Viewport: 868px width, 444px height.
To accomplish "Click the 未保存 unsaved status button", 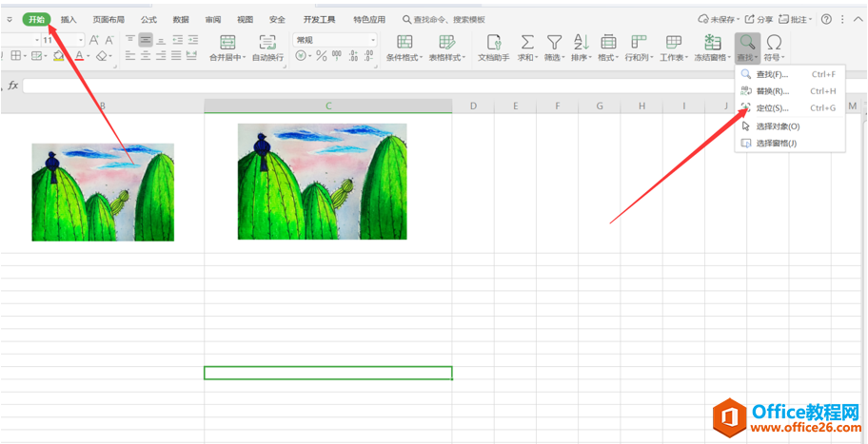I will point(719,19).
